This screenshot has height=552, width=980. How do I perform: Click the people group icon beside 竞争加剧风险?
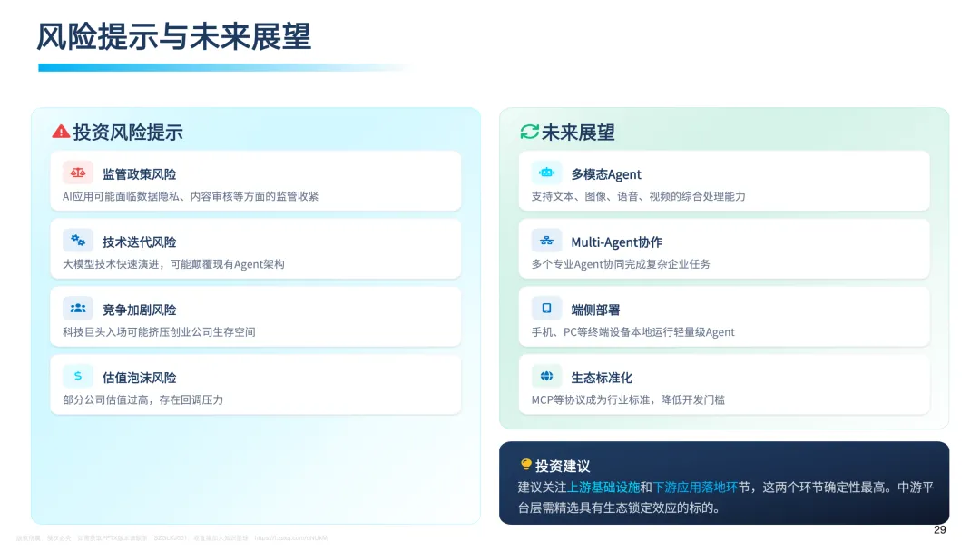coord(77,308)
